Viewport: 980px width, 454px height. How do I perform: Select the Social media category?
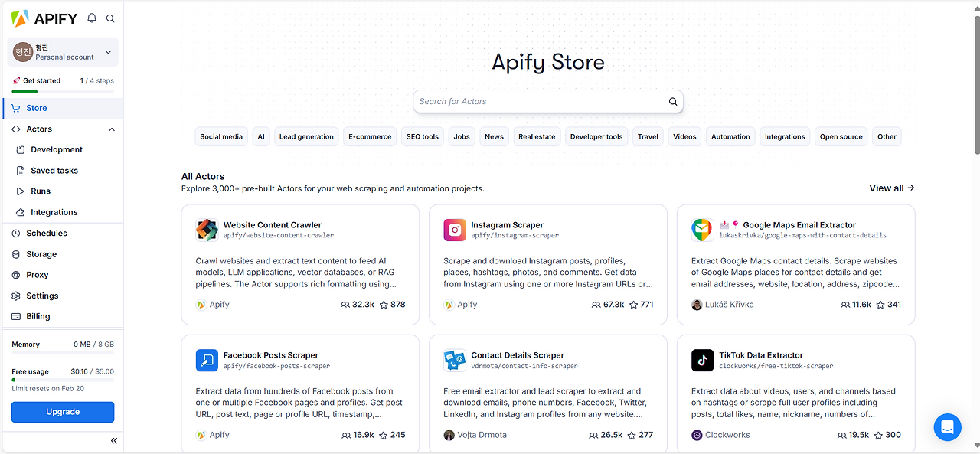221,137
